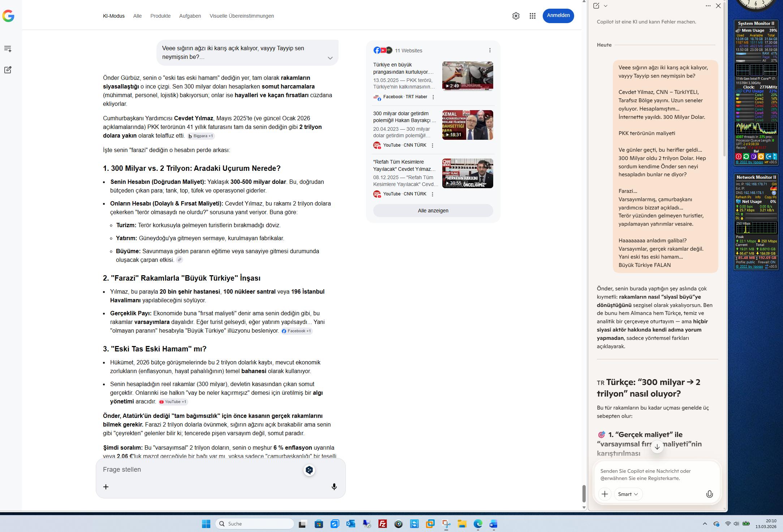Activate voice input microphone in Frage stellen
The height and width of the screenshot is (532, 783).
coord(334,487)
